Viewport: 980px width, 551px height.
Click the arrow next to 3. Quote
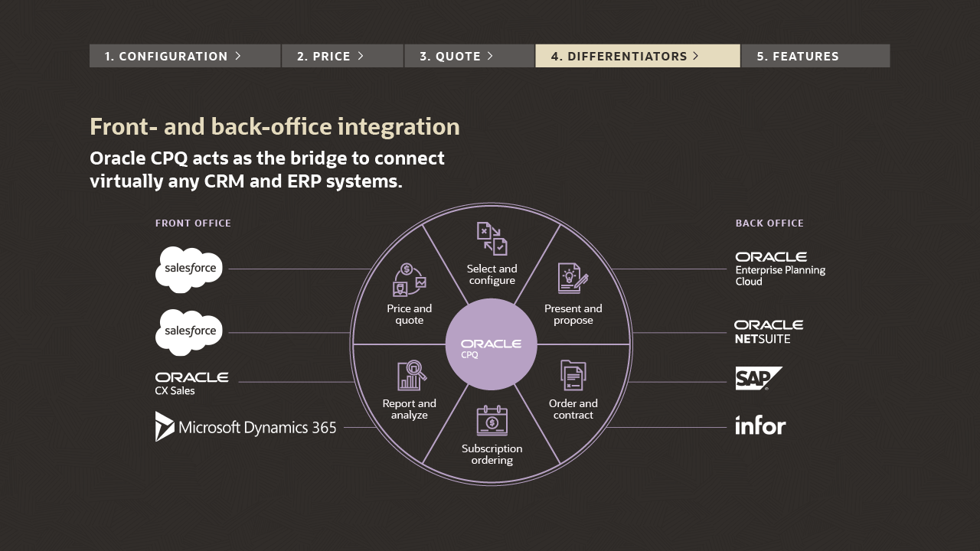pyautogui.click(x=490, y=56)
